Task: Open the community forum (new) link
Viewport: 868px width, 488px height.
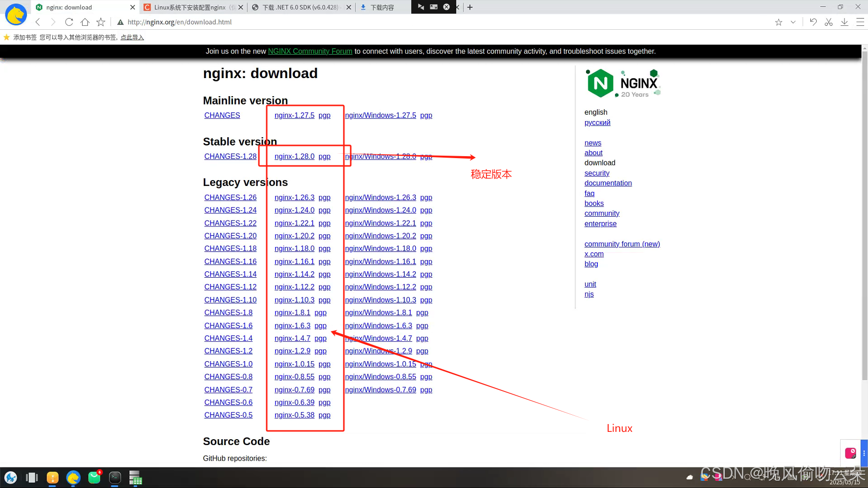Action: coord(622,244)
